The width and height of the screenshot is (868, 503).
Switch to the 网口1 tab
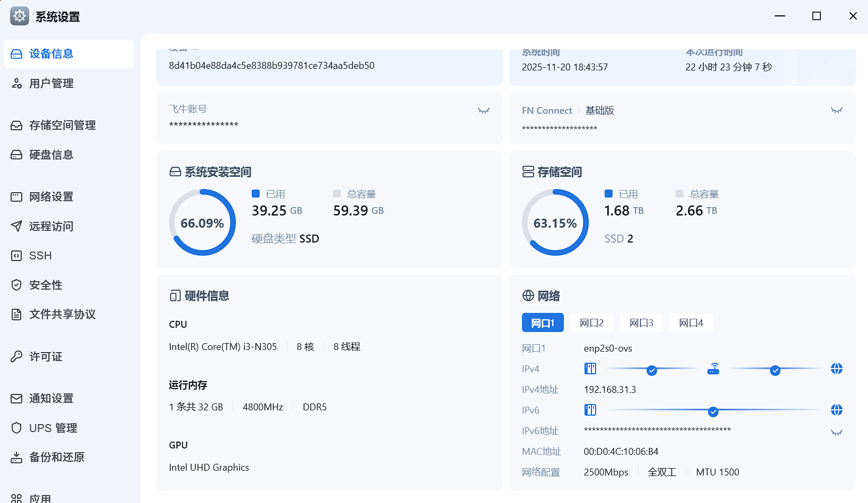click(x=543, y=323)
